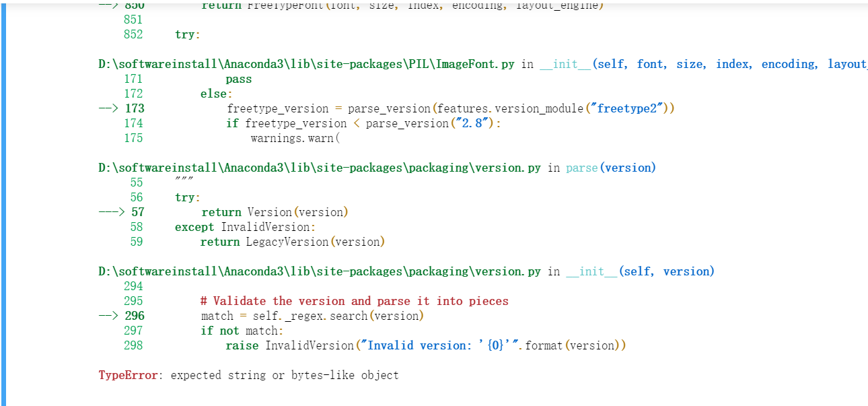
Task: Click the 'else:' keyword on line 172
Action: point(217,94)
